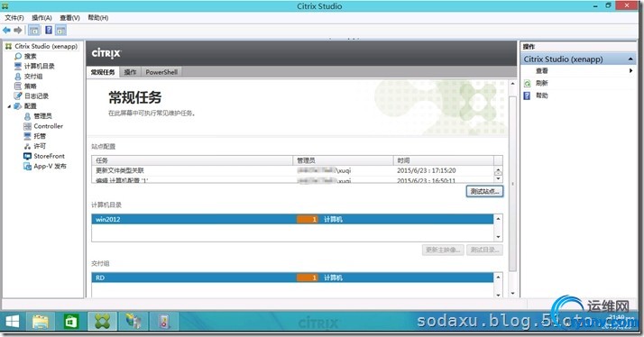Click the catalog list scroll-down arrow
The height and width of the screenshot is (337, 644).
(x=498, y=237)
